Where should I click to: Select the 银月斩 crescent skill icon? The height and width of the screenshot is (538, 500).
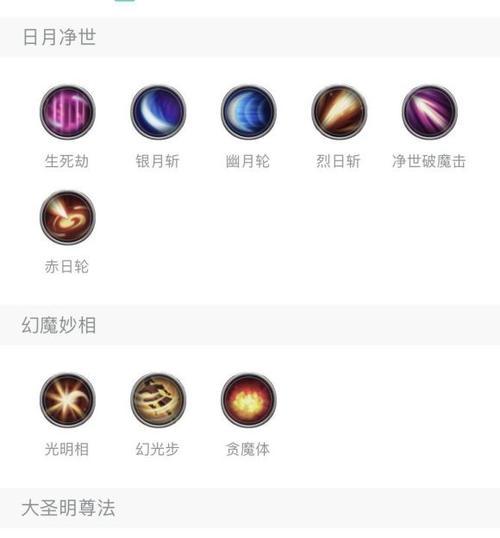(158, 112)
